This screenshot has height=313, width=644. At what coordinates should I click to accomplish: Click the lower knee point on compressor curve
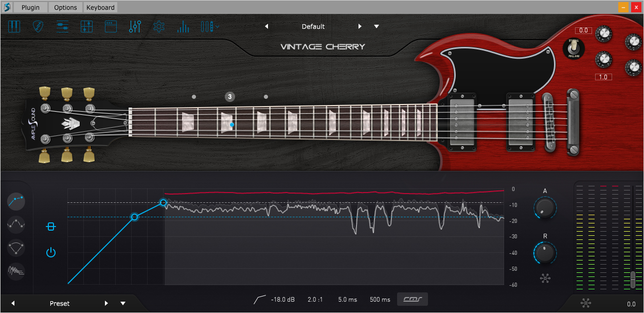click(134, 217)
